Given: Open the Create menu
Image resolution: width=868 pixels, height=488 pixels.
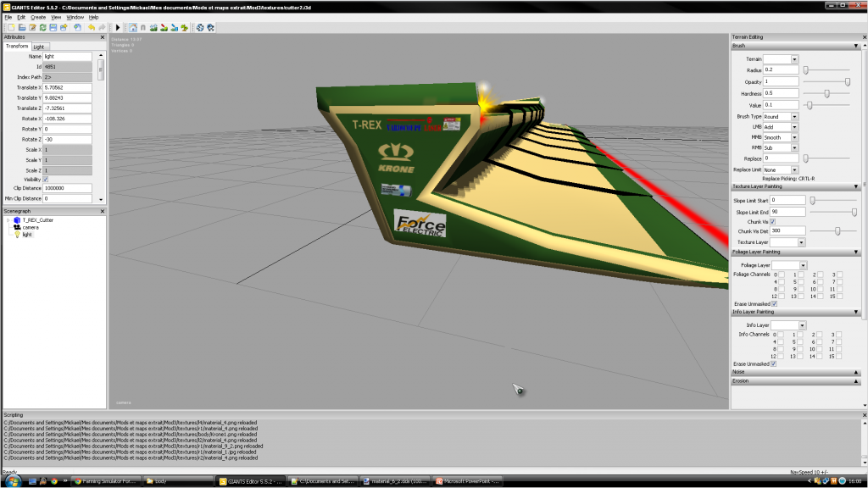Looking at the screenshot, I should click(x=38, y=17).
